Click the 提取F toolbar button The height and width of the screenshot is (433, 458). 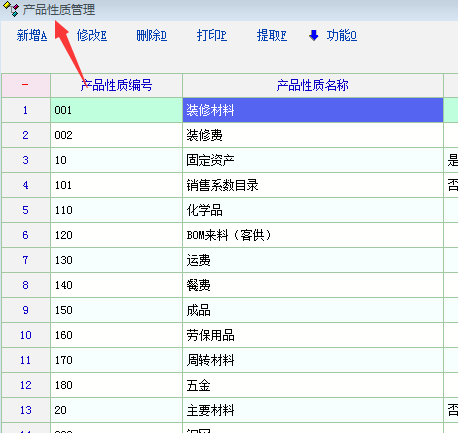click(x=272, y=35)
